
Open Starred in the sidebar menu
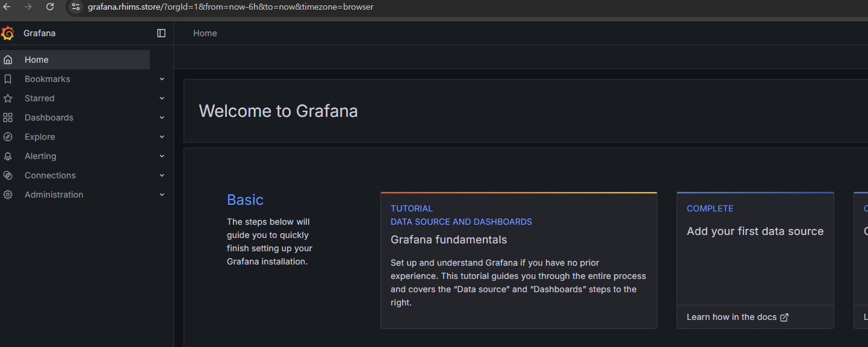tap(39, 98)
